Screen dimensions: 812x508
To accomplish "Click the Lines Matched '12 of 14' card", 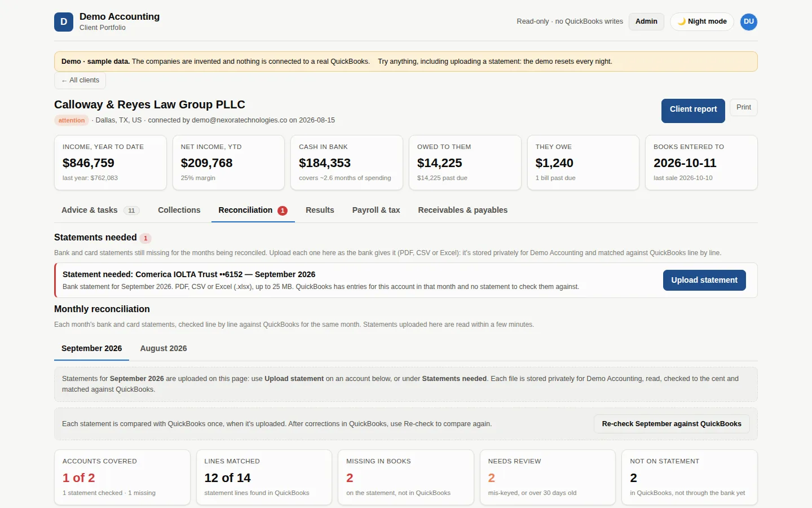I will click(x=264, y=477).
